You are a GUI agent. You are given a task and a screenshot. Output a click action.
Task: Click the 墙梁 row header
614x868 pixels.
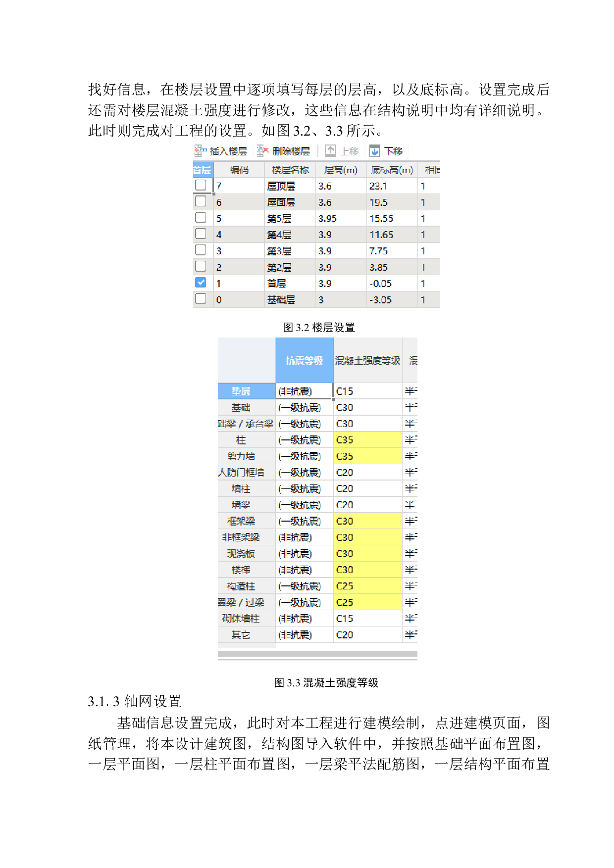(x=246, y=505)
